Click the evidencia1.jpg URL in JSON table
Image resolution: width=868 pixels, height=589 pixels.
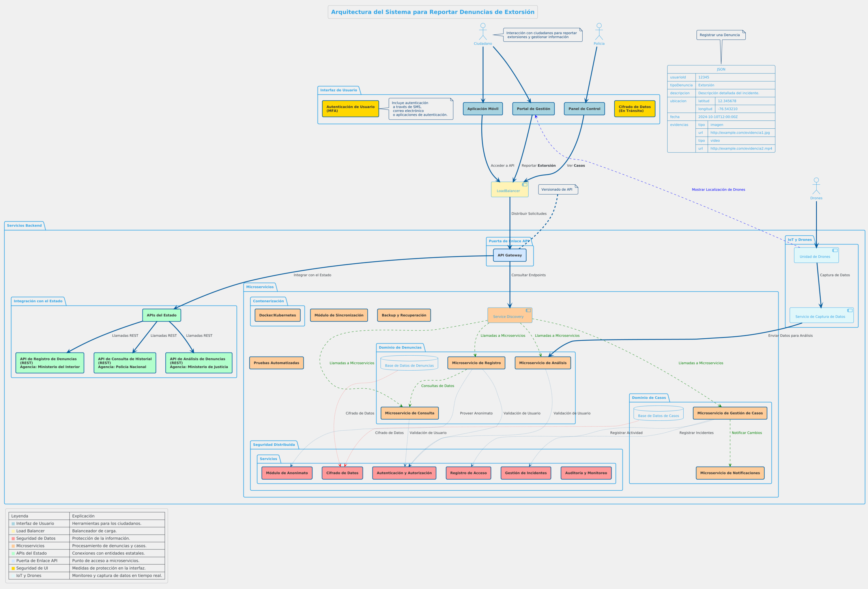click(x=740, y=133)
